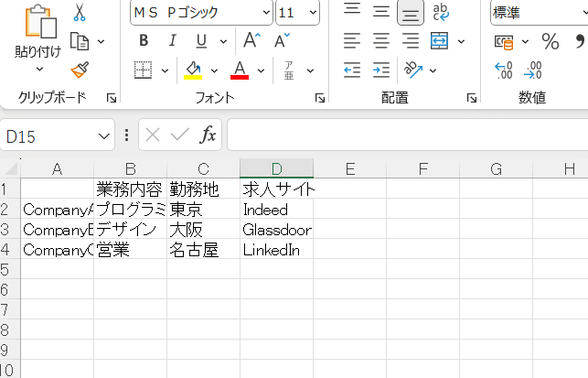The width and height of the screenshot is (588, 378).
Task: Open the font size dropdown
Action: click(313, 13)
